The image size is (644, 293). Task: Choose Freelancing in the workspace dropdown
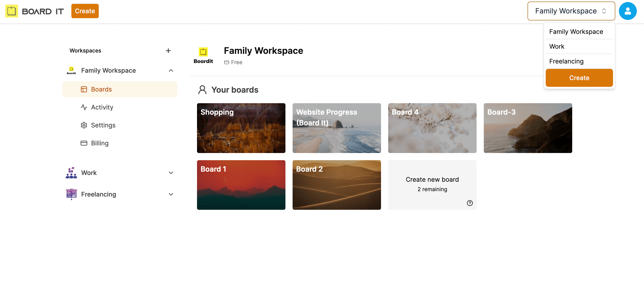(566, 61)
